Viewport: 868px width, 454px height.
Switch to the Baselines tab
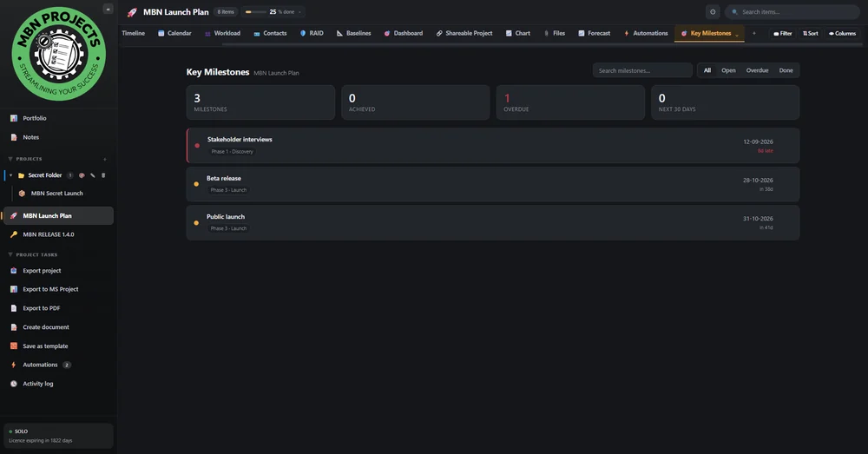click(x=354, y=33)
